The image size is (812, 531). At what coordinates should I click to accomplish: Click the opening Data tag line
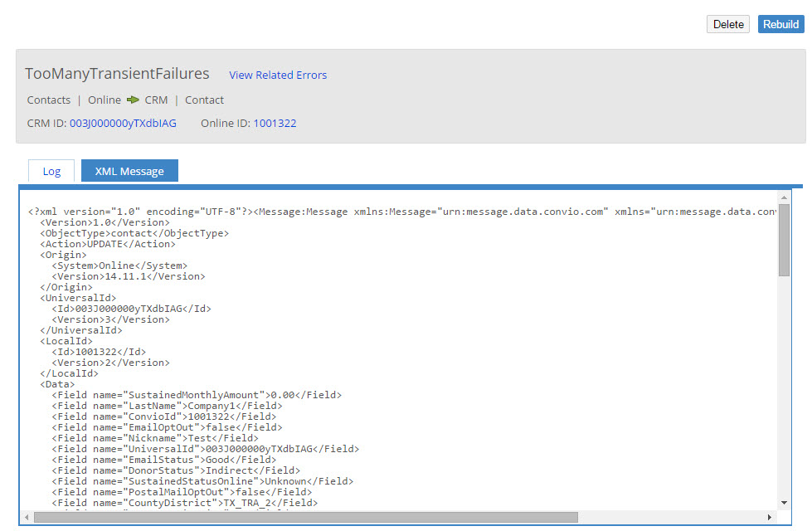pyautogui.click(x=57, y=384)
